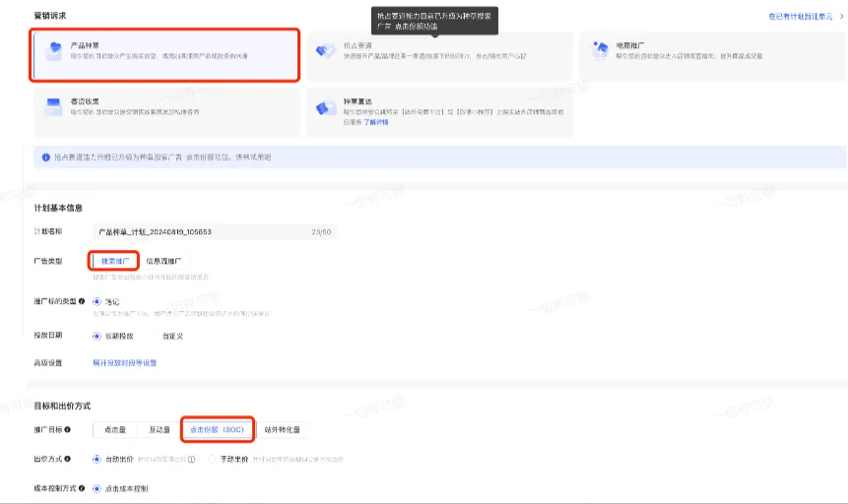Click the 投放日期 field label
This screenshot has width=848, height=504.
point(48,336)
